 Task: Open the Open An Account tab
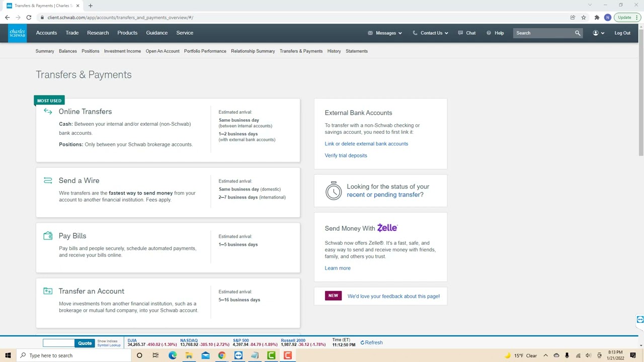tap(163, 51)
